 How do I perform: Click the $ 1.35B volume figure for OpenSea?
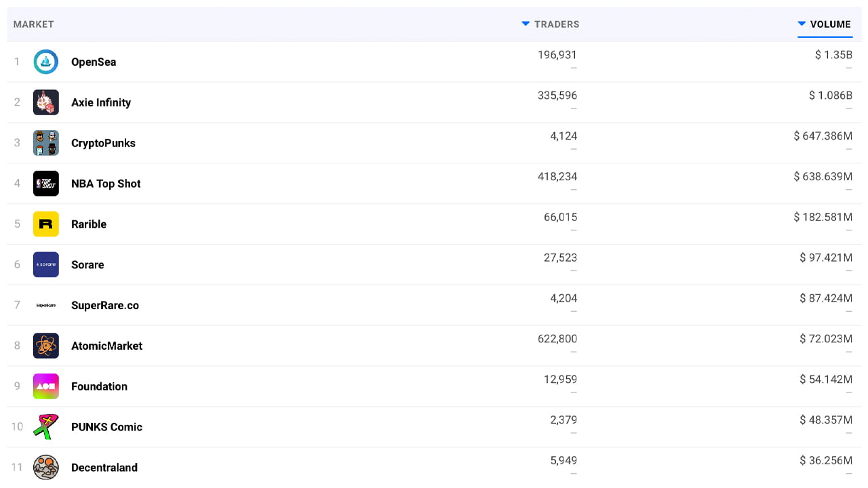coord(833,55)
